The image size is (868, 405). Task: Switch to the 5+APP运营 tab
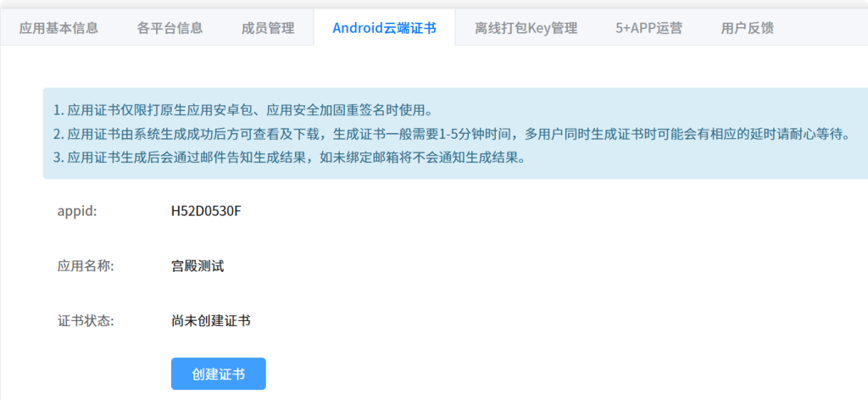point(648,28)
